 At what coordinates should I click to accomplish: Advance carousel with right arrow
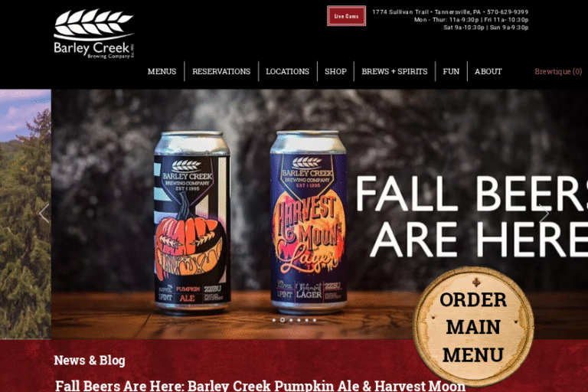pos(544,214)
